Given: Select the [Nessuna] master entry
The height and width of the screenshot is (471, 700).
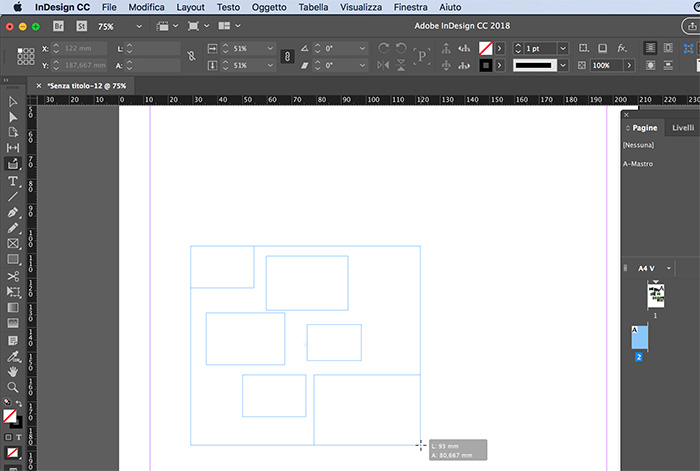Looking at the screenshot, I should click(638, 145).
